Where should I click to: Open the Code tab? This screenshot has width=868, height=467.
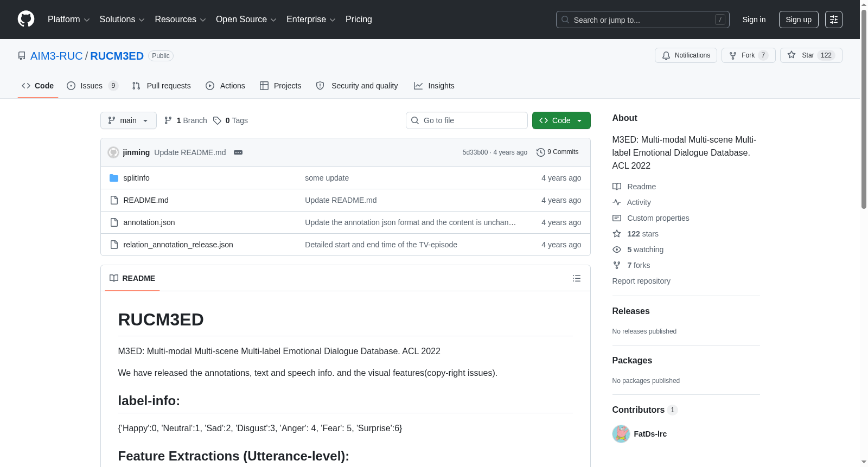[x=38, y=86]
